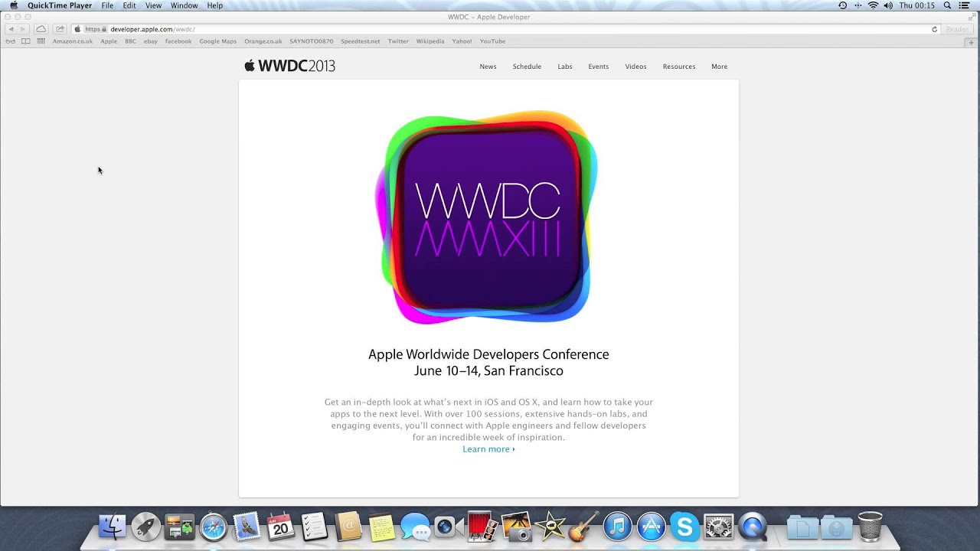Viewport: 980px width, 551px height.
Task: Open the BBC bookmark
Action: pyautogui.click(x=130, y=41)
